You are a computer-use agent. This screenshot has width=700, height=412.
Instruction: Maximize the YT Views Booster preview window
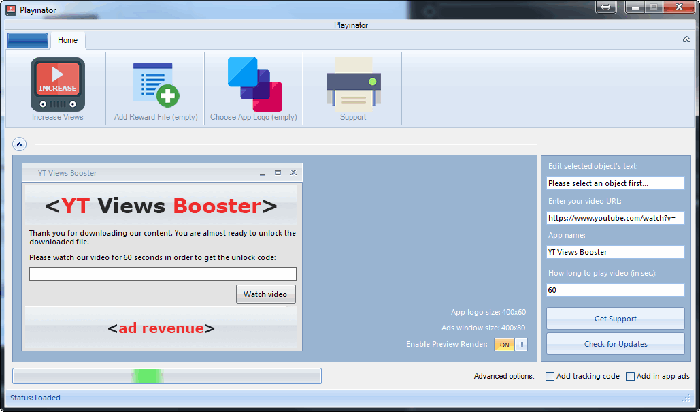[x=278, y=173]
